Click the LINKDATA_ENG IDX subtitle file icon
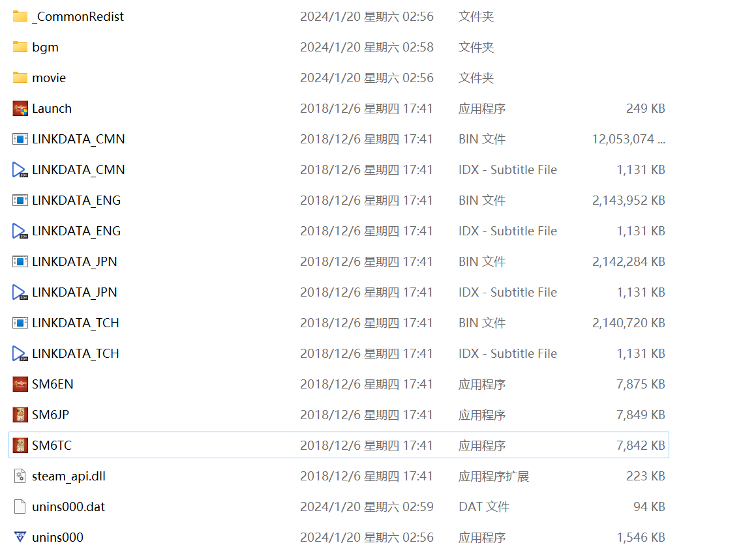 pos(20,231)
